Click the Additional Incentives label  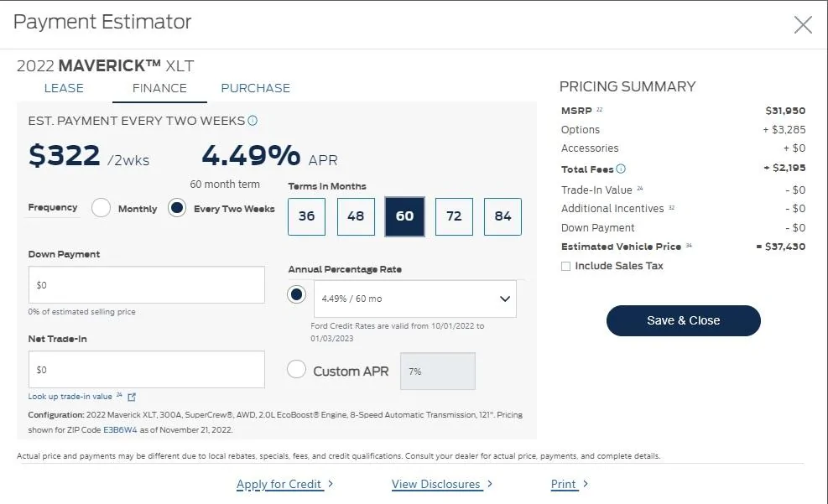click(x=612, y=209)
